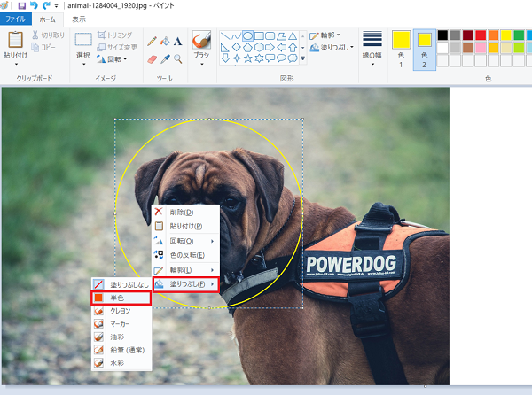The width and height of the screenshot is (532, 395).
Task: Choose Marker (マーカー) fill option
Action: [121, 324]
